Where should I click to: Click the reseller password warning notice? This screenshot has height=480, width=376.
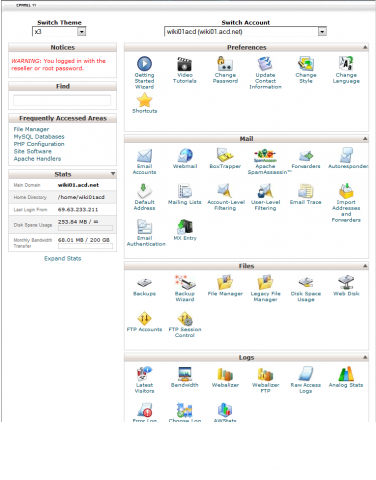click(x=59, y=64)
